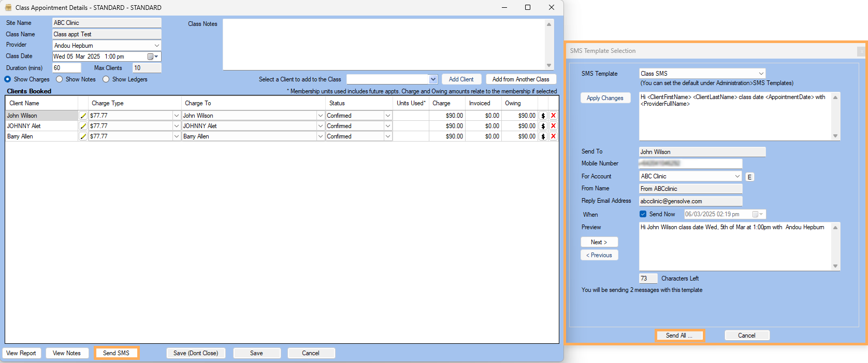
Task: Click the Reply Email Address field
Action: pyautogui.click(x=690, y=201)
